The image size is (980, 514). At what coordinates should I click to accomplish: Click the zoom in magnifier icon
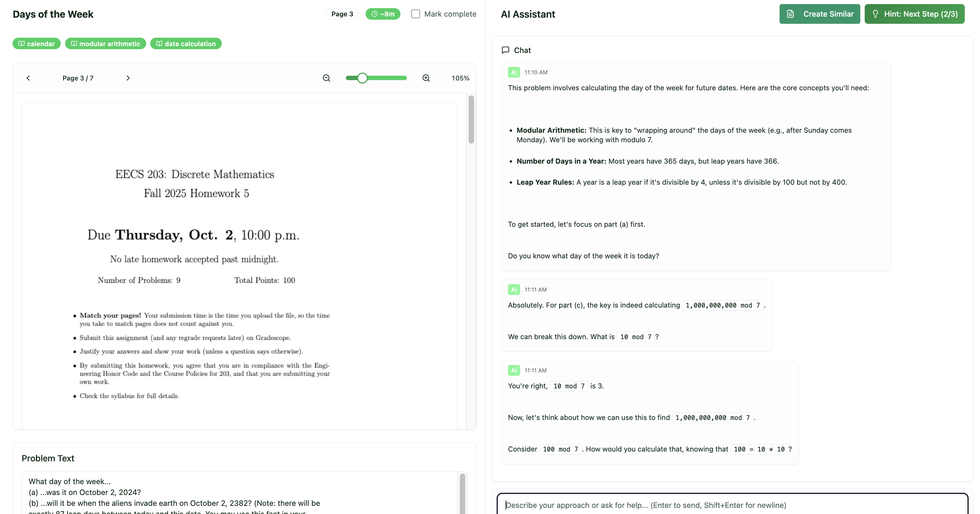tap(426, 78)
